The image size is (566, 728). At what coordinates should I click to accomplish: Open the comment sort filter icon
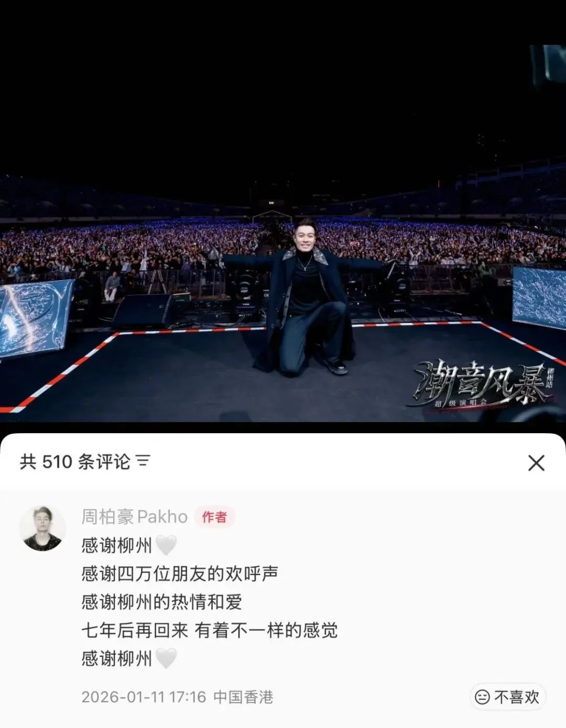point(143,461)
